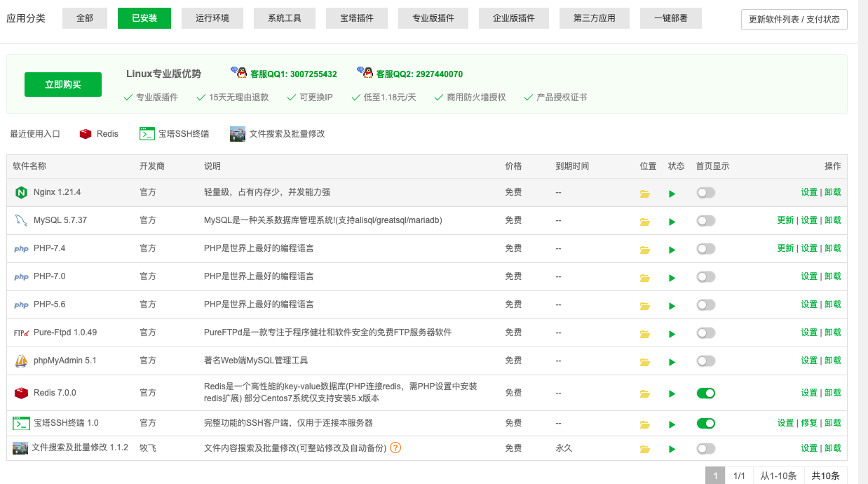
Task: Click 卸载 to uninstall phpMyAdmin 5.1
Action: [833, 361]
